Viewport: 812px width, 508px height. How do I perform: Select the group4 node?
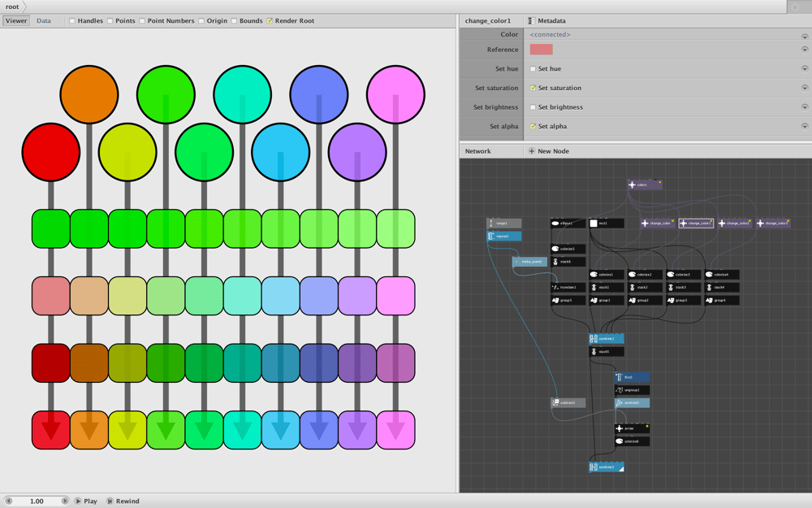(722, 300)
